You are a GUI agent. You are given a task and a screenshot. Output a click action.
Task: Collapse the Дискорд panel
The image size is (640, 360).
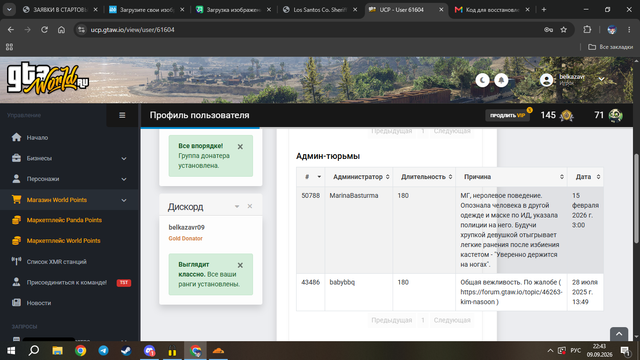(237, 207)
